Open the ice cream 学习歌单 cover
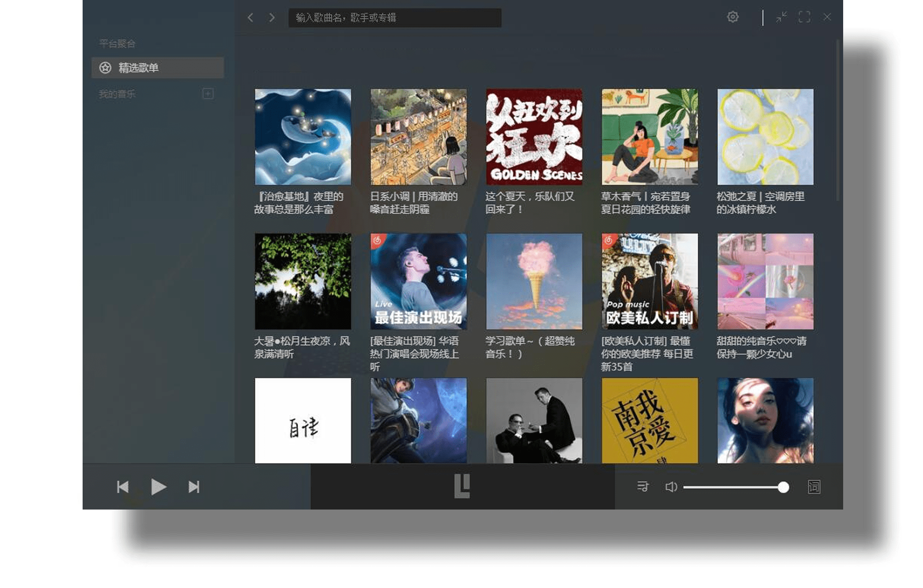The height and width of the screenshot is (588, 923). tap(534, 282)
